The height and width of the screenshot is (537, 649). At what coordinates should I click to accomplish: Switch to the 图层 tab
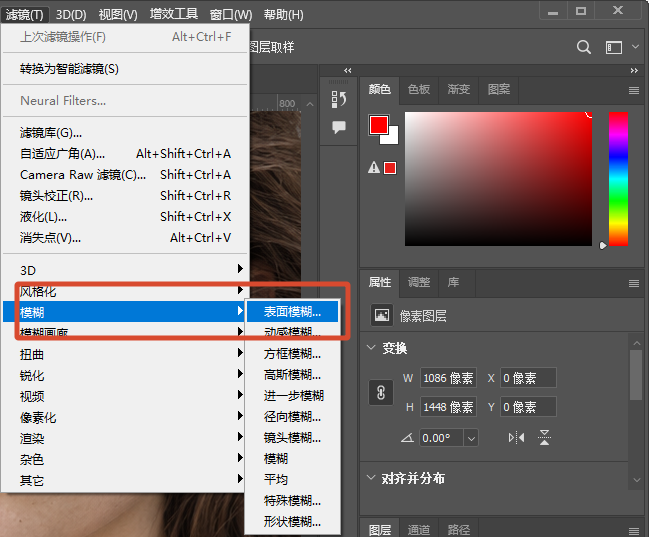[x=380, y=530]
